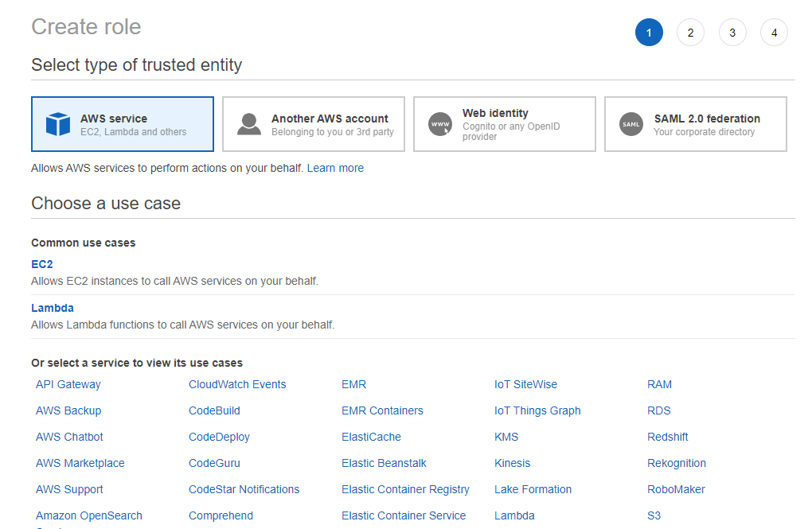Click the Another AWS account person icon
This screenshot has height=529, width=812.
click(249, 125)
